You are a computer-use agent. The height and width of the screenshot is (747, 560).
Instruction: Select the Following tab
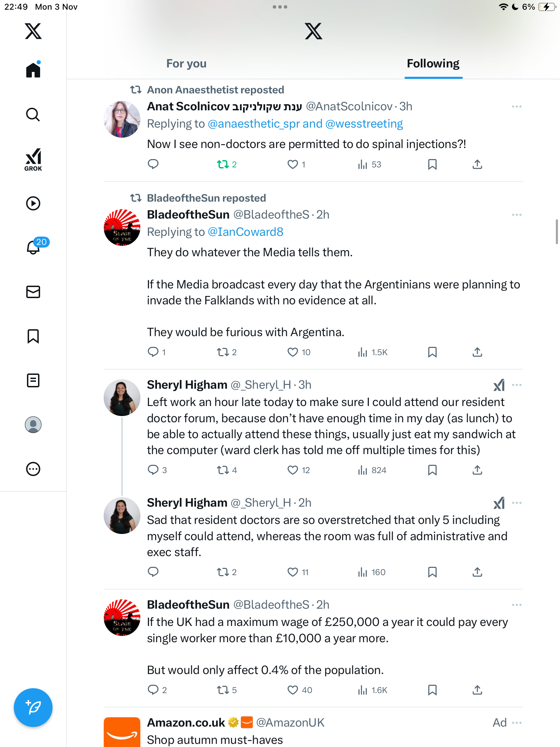point(433,64)
